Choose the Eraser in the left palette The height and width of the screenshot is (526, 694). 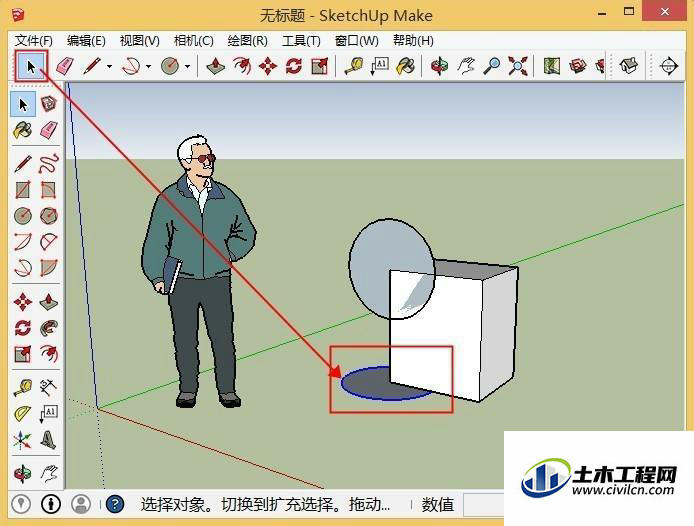tap(48, 130)
